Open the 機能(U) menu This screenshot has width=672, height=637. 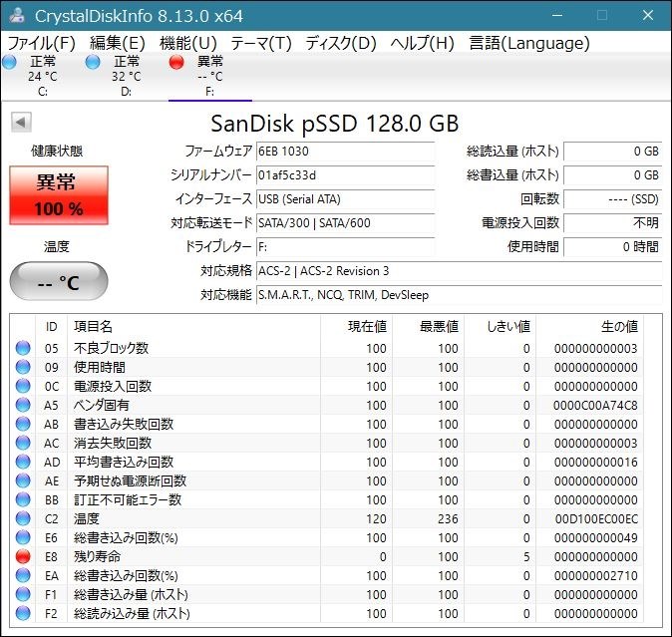click(188, 43)
